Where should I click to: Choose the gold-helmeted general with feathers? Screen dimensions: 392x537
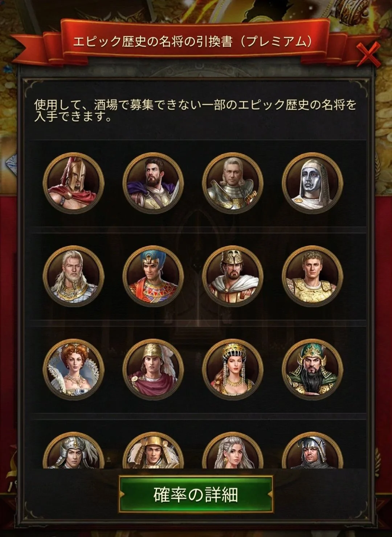coord(153,451)
